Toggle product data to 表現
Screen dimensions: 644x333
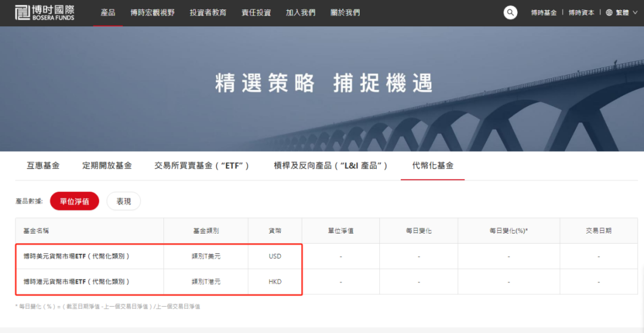tap(123, 201)
